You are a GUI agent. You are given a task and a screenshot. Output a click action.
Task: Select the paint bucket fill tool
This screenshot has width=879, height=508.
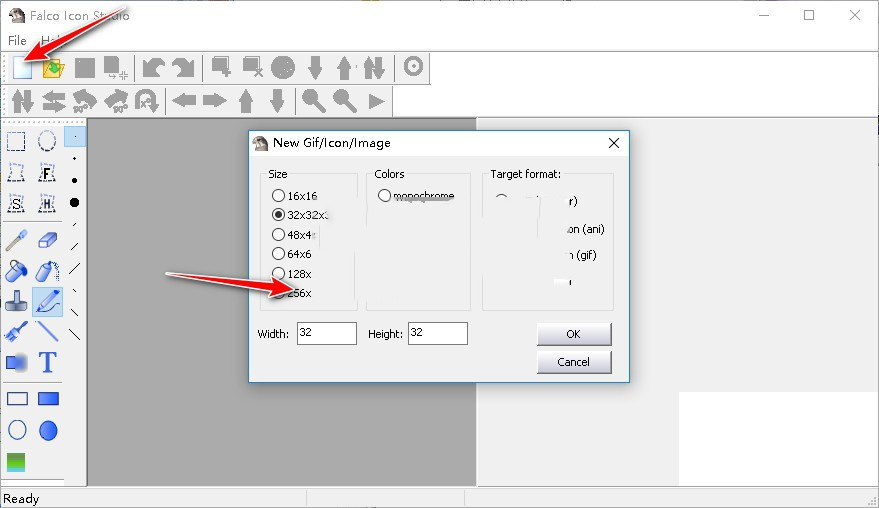(x=16, y=271)
